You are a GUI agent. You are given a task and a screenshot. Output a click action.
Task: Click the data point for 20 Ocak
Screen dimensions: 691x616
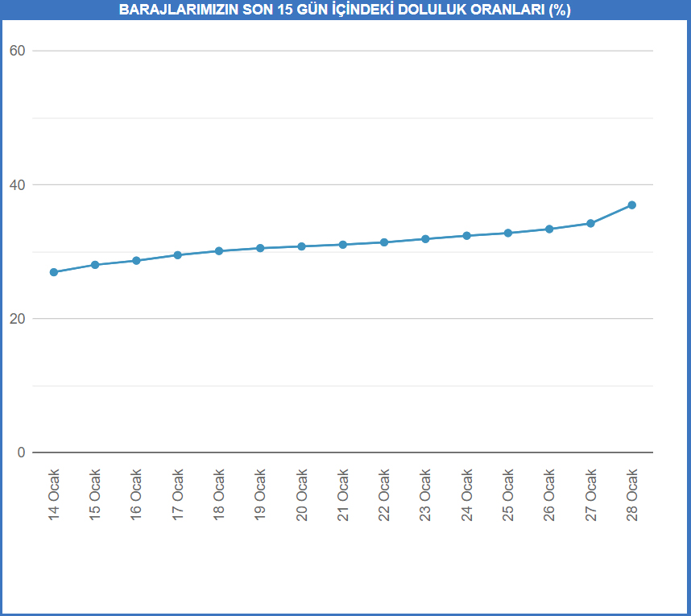tap(301, 246)
